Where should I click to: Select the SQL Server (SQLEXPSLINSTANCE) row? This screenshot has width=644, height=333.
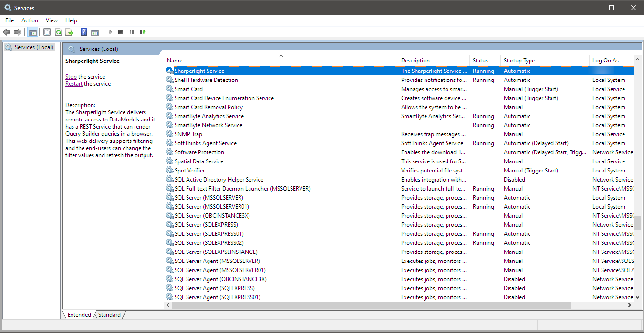tap(399, 252)
